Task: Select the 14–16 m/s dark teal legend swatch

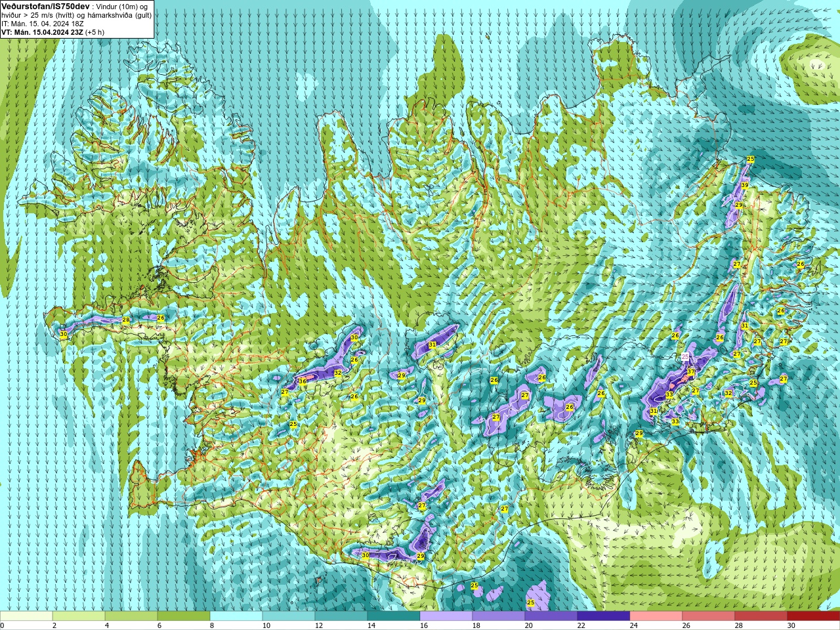Action: click(394, 616)
